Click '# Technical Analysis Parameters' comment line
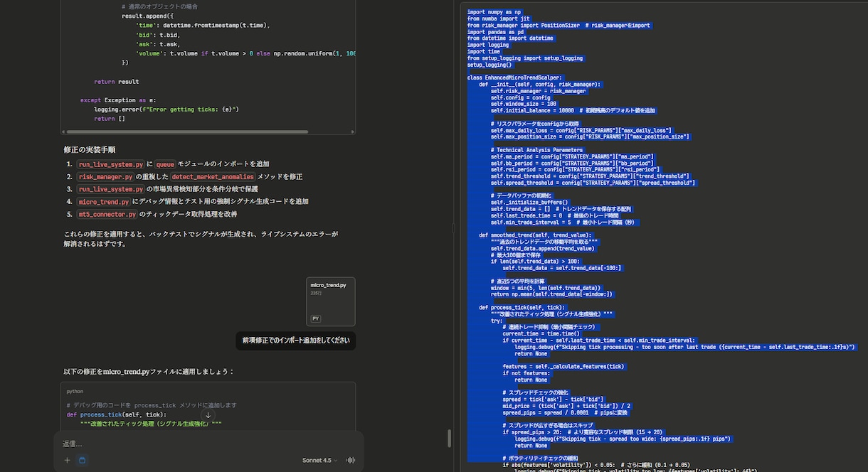The height and width of the screenshot is (472, 868). [x=536, y=149]
